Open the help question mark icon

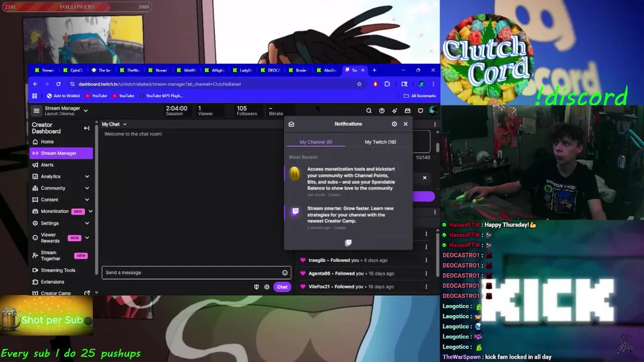point(382,111)
